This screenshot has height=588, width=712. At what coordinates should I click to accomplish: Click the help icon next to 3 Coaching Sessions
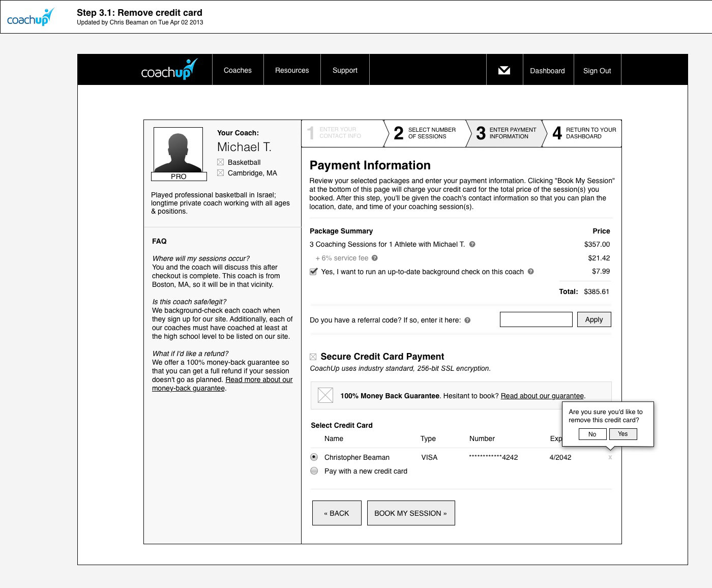[472, 244]
